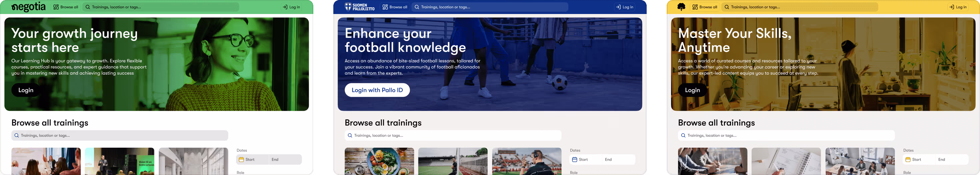Click Log in on the blue football site
This screenshot has width=980, height=175.
625,7
